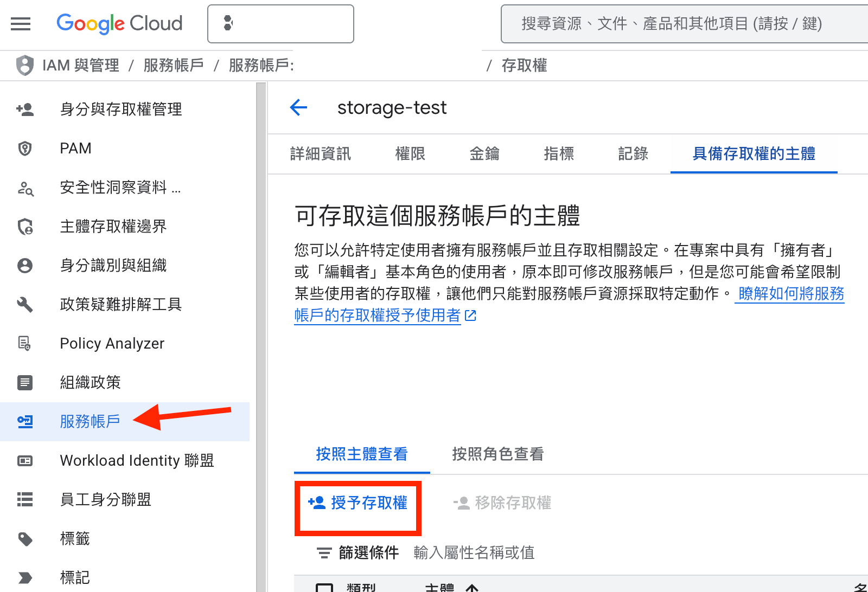
Task: Tick the select-all checkbox in table header
Action: [x=324, y=588]
